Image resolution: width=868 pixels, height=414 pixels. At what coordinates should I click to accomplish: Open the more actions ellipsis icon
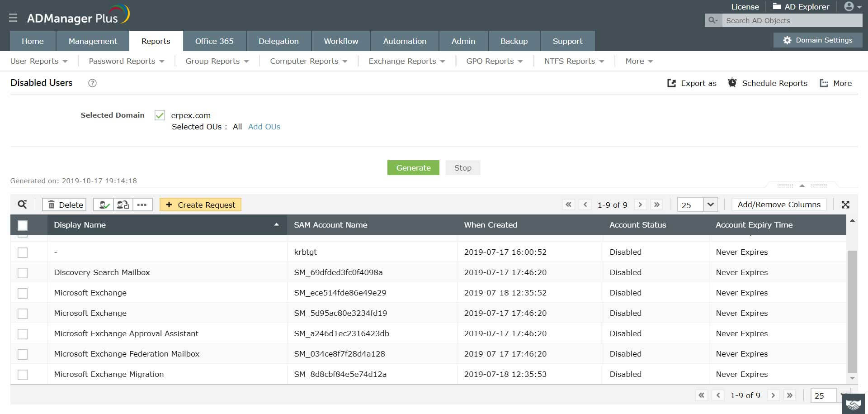coord(142,205)
